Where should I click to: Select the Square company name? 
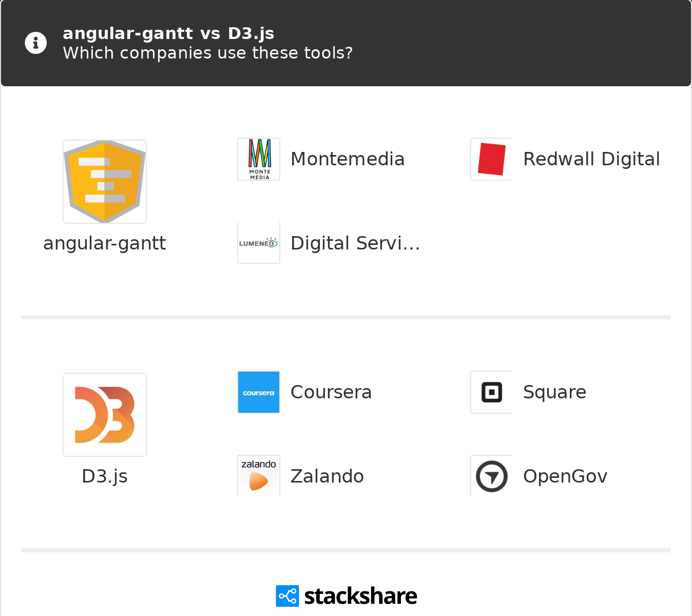(x=554, y=392)
